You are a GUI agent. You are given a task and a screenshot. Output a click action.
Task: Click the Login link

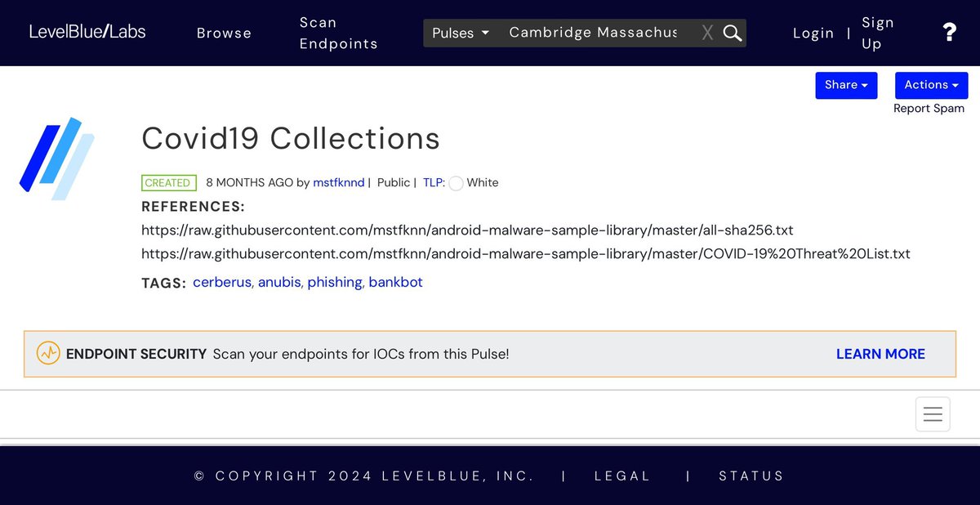point(813,33)
